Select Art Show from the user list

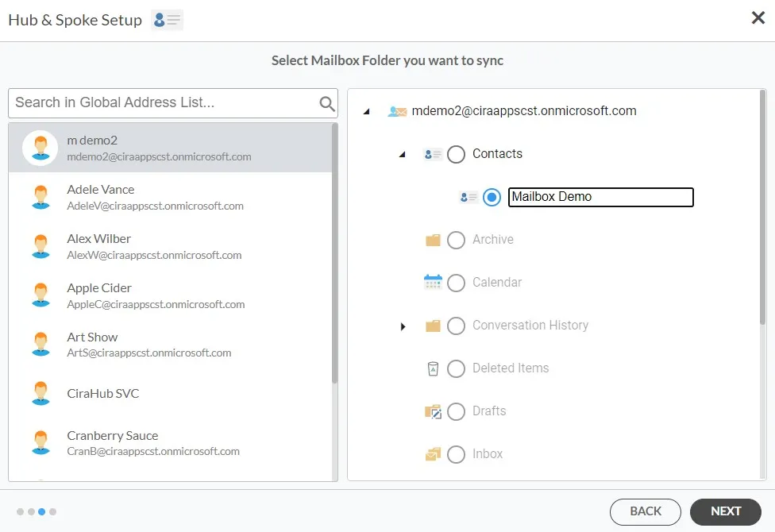(x=171, y=344)
